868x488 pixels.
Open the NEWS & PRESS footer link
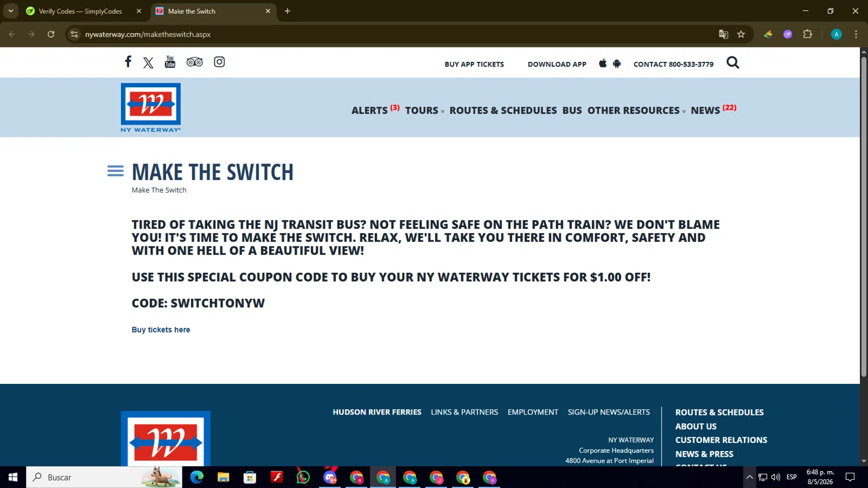704,454
